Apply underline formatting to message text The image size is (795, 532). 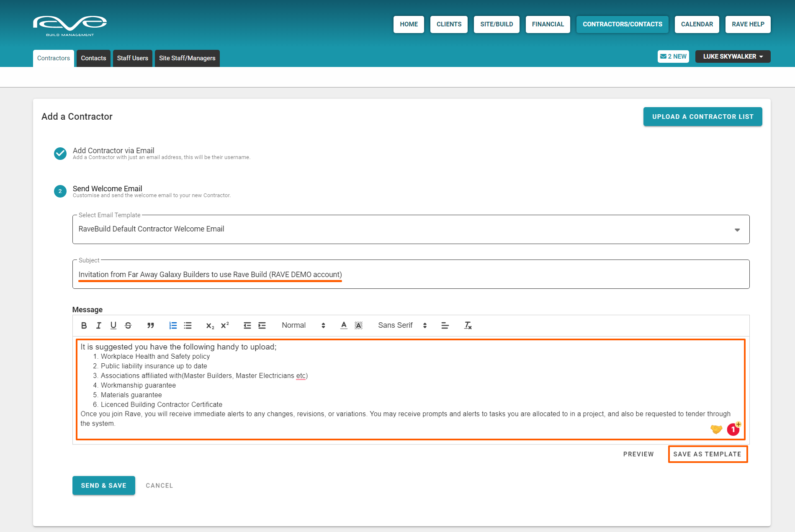(x=113, y=326)
